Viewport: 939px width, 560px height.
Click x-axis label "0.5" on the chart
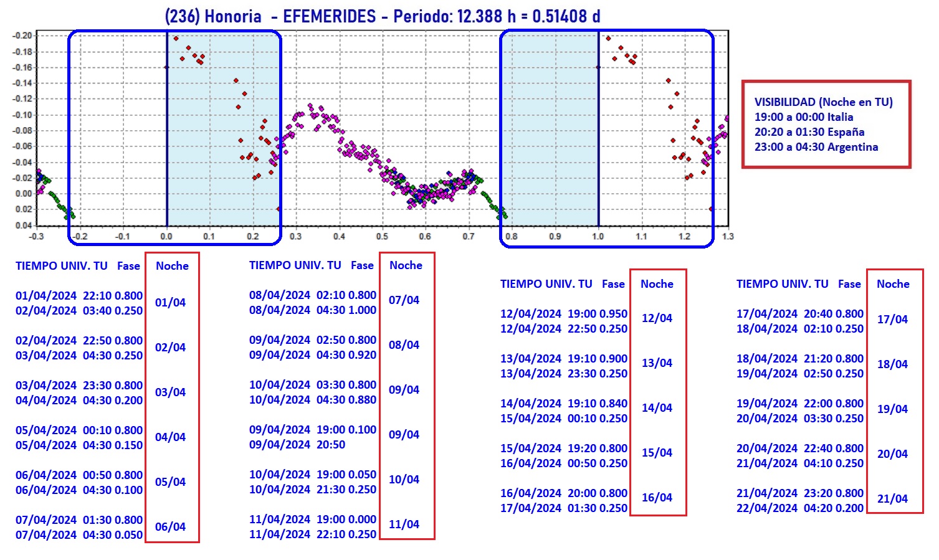[x=382, y=236]
